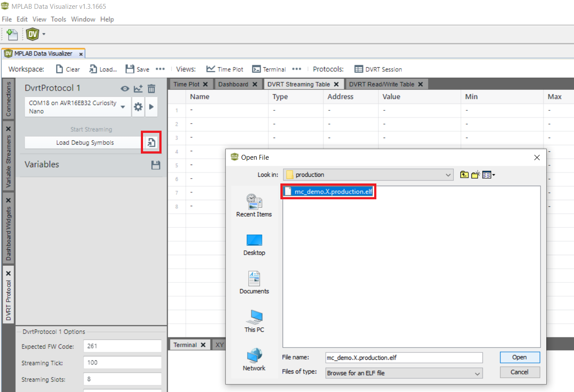The image size is (574, 392).
Task: Click the Open button in the Open File dialog
Action: point(519,357)
